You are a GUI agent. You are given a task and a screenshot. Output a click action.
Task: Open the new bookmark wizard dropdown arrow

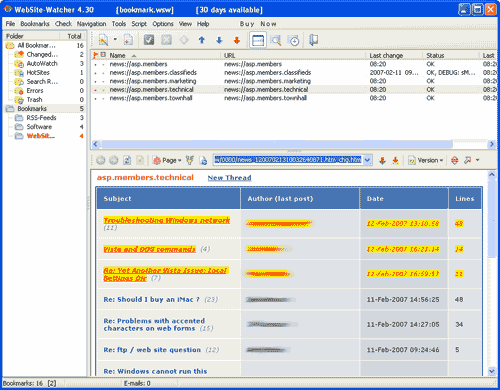[x=115, y=39]
